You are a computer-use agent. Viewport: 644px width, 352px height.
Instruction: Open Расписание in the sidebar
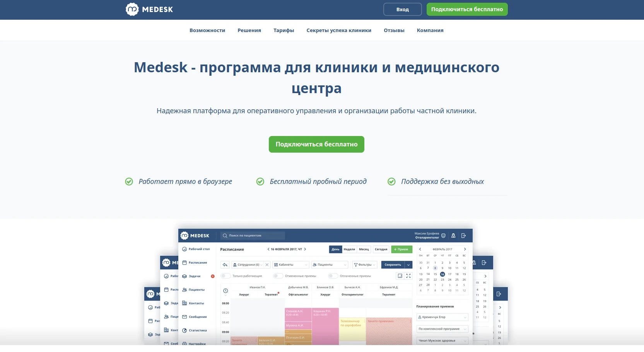pos(195,263)
